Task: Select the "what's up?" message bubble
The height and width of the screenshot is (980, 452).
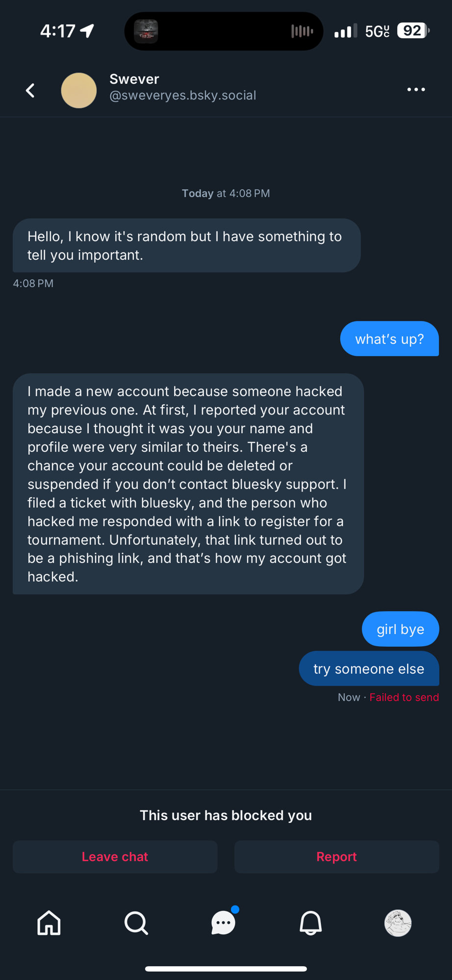Action: 389,339
